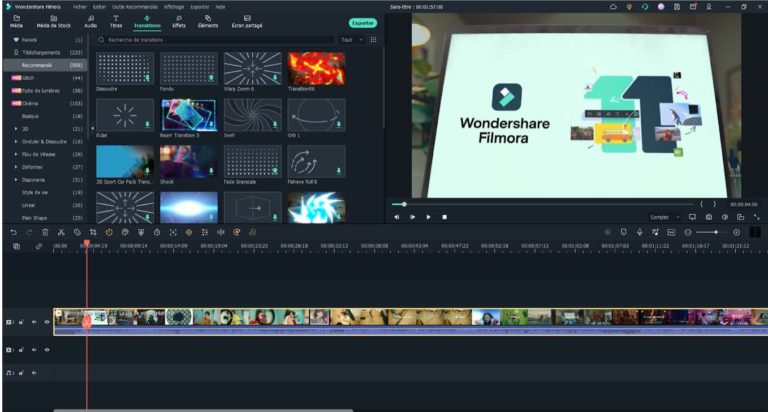Open the Fichier menu

(x=80, y=5)
